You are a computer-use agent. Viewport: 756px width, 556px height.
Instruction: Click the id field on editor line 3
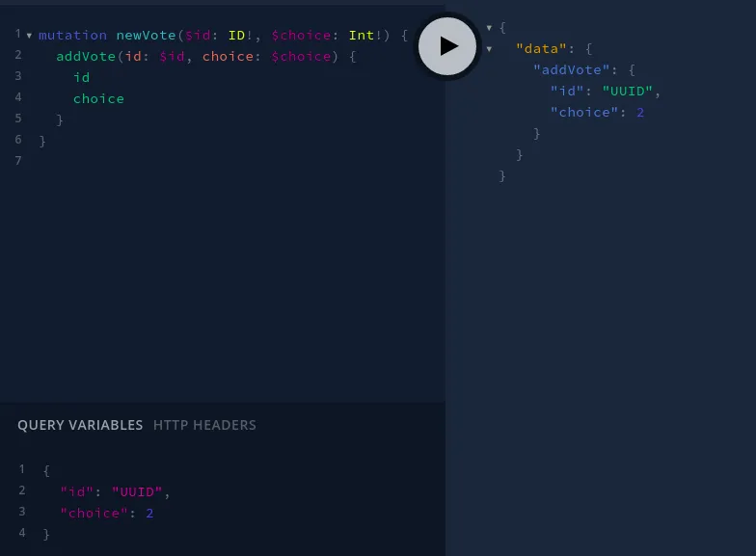coord(81,77)
